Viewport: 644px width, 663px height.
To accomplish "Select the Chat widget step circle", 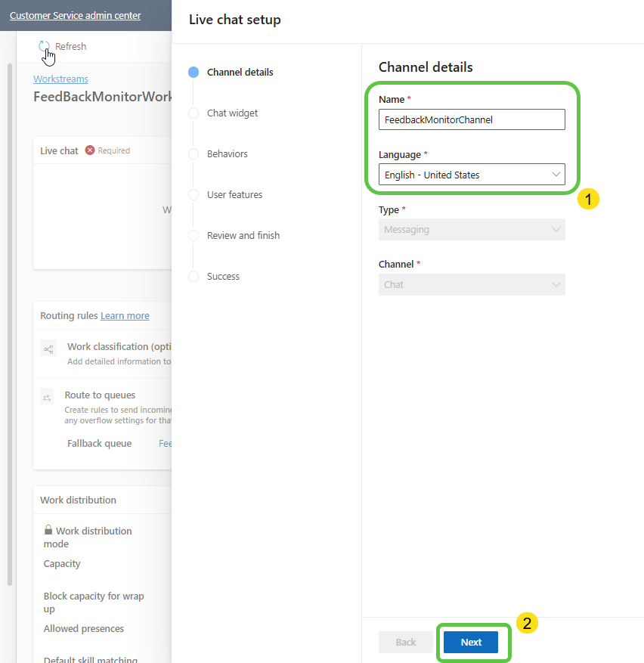I will [x=194, y=113].
